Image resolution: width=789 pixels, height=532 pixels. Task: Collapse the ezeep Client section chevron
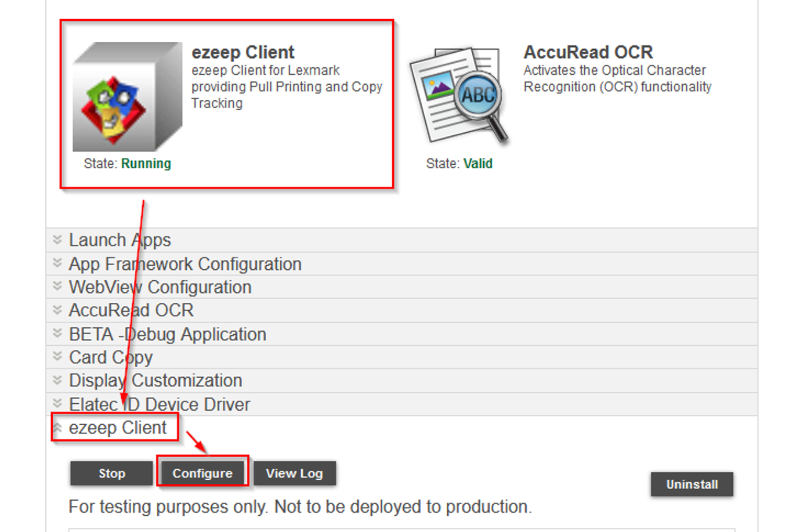[x=57, y=428]
